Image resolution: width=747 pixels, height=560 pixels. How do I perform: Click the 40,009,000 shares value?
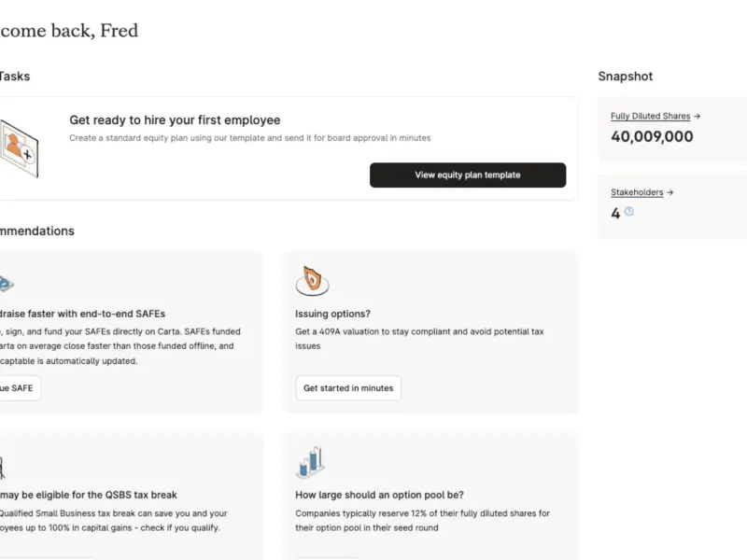click(652, 136)
